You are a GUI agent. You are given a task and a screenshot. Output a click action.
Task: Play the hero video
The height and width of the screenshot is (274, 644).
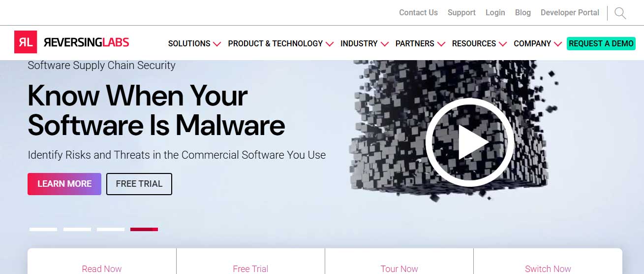pyautogui.click(x=470, y=142)
